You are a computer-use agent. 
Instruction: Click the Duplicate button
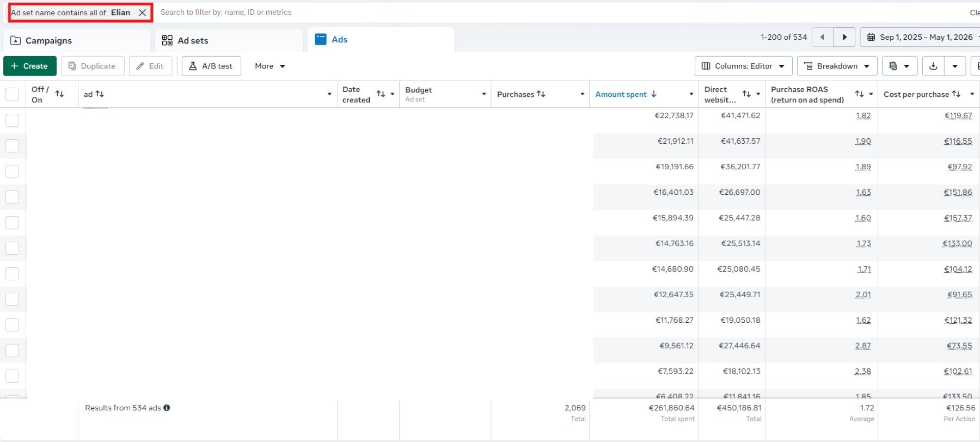(93, 66)
